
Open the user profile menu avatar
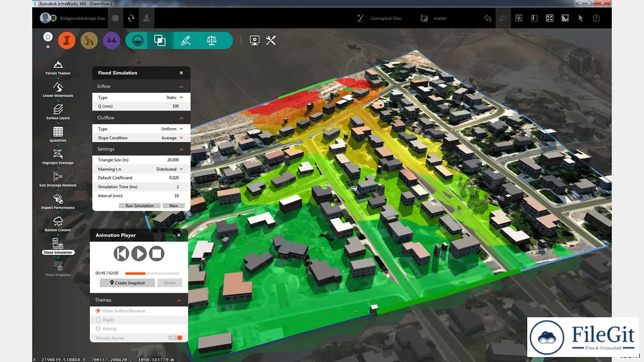coord(46,18)
